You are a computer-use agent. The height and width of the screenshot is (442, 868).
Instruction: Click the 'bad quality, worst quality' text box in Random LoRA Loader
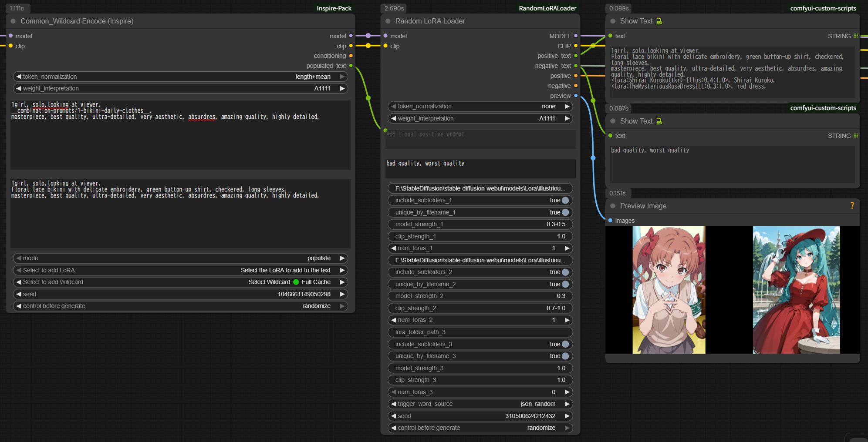click(480, 168)
